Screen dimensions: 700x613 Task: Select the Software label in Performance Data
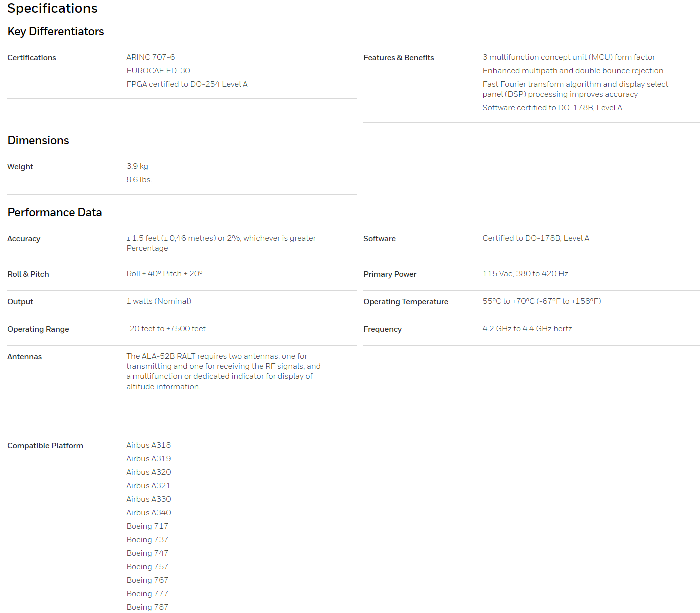pyautogui.click(x=379, y=239)
